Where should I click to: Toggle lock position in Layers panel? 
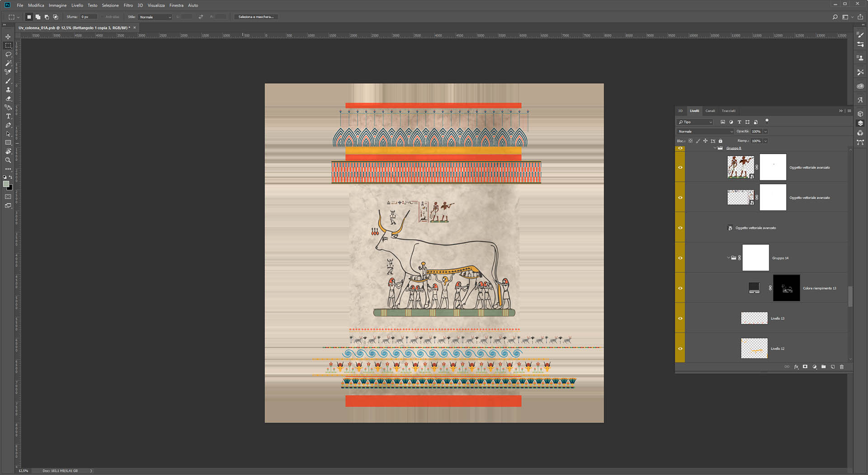(705, 141)
